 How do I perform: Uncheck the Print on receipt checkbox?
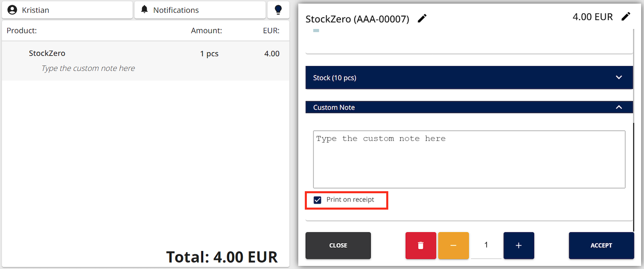tap(317, 200)
